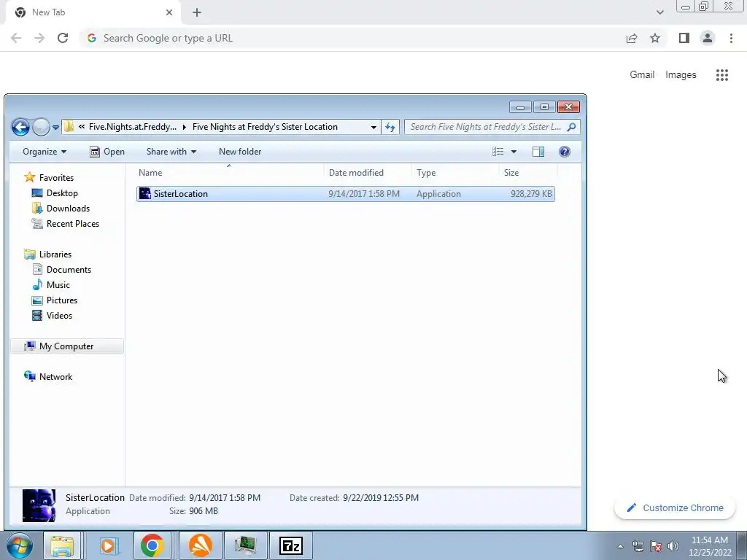The image size is (747, 560).
Task: Toggle Chrome side panel icon
Action: pos(684,38)
